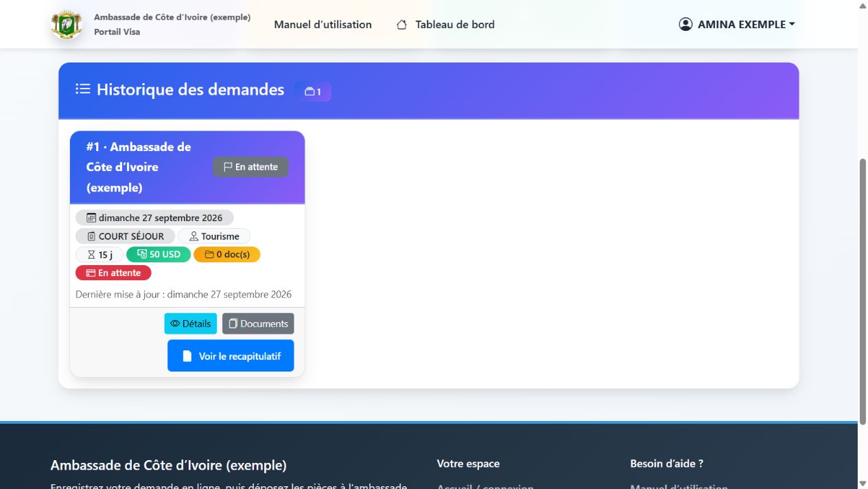Open Manuel d'utilisation in the navbar
Viewport: 868px width, 489px height.
point(322,25)
